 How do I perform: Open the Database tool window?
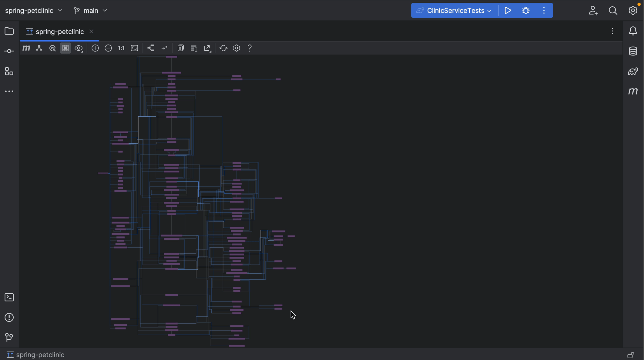633,51
